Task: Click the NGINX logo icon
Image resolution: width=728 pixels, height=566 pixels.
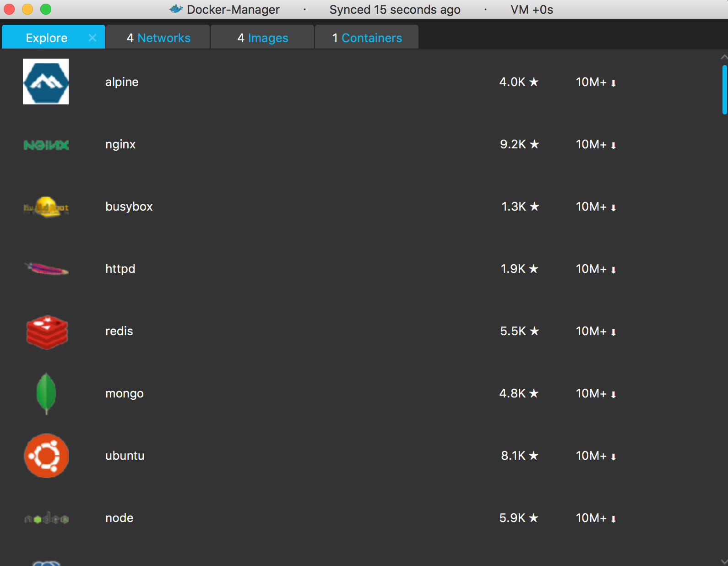Action: [x=46, y=145]
